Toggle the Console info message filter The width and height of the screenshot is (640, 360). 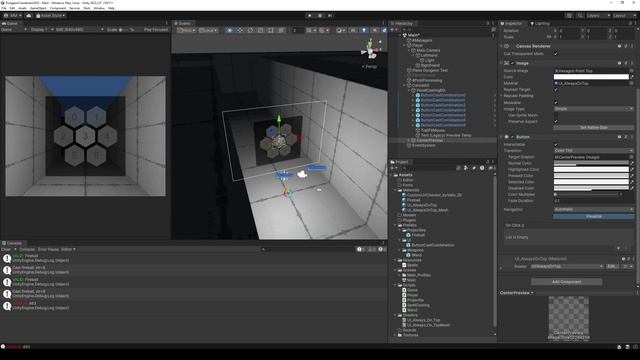coord(361,249)
